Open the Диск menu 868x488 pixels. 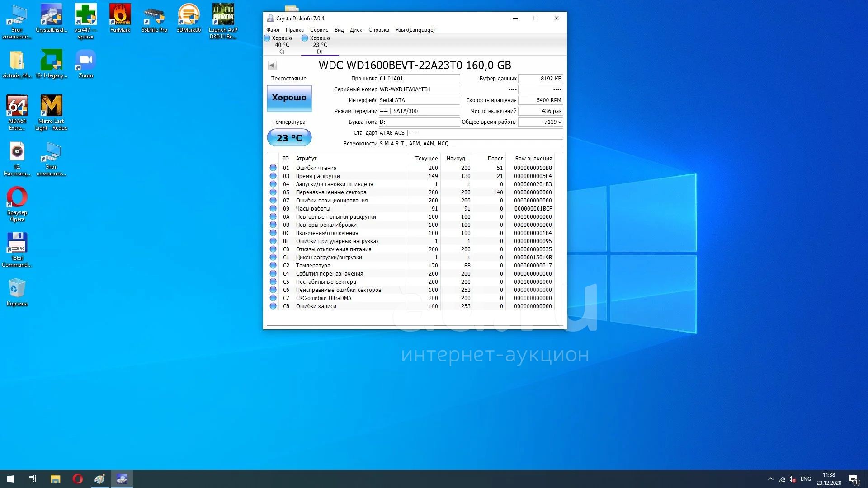(356, 30)
